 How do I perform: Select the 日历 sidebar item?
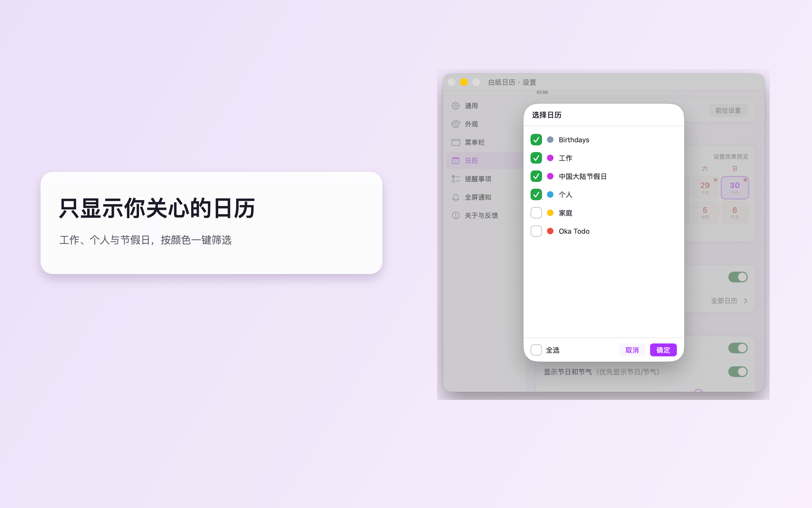(484, 161)
